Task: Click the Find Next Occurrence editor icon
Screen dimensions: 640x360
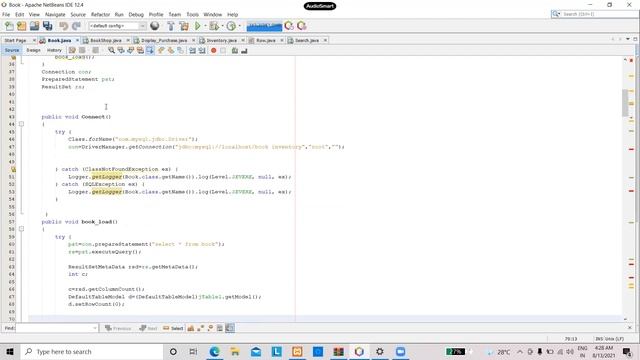Action: pyautogui.click(x=131, y=51)
